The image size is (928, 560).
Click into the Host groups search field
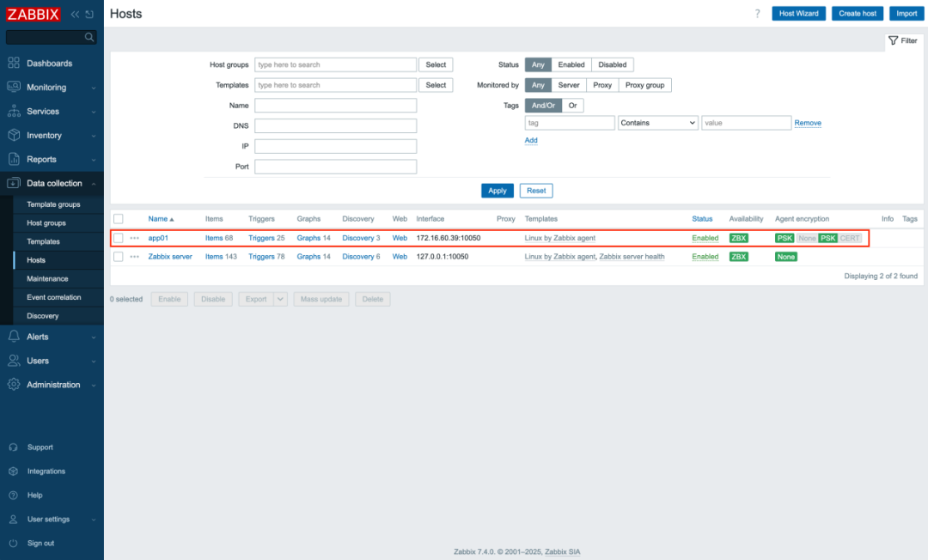coord(336,64)
